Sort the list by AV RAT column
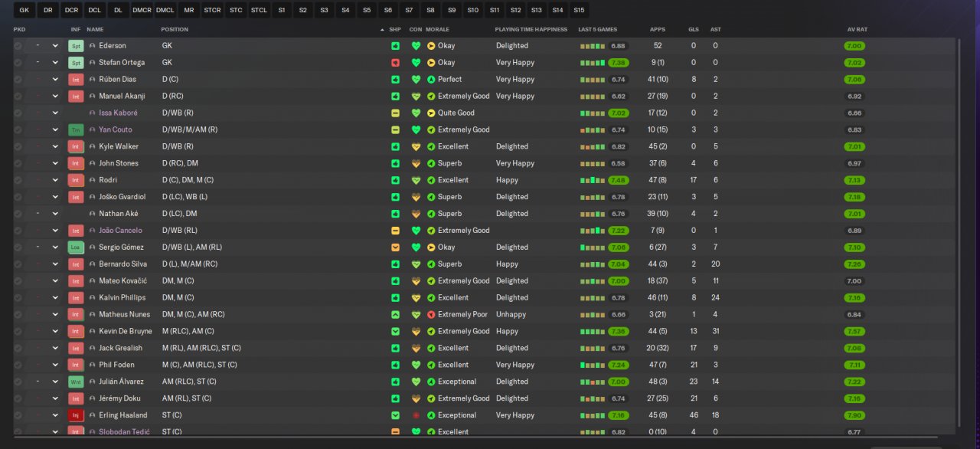This screenshot has height=449, width=980. pos(857,29)
